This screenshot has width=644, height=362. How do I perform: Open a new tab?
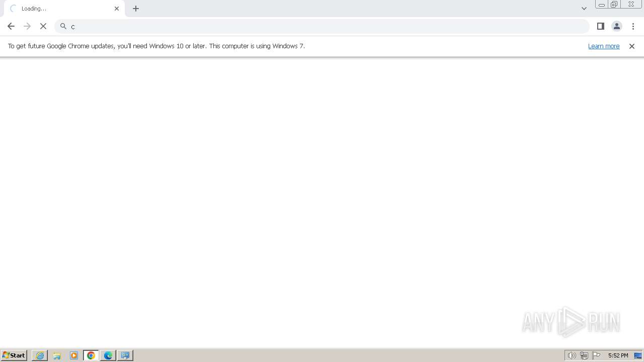click(x=136, y=9)
